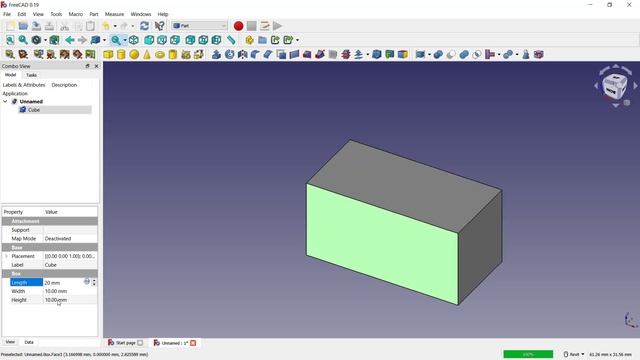Screen dimensions: 640x360
Task: Open the View menu
Action: click(x=38, y=14)
